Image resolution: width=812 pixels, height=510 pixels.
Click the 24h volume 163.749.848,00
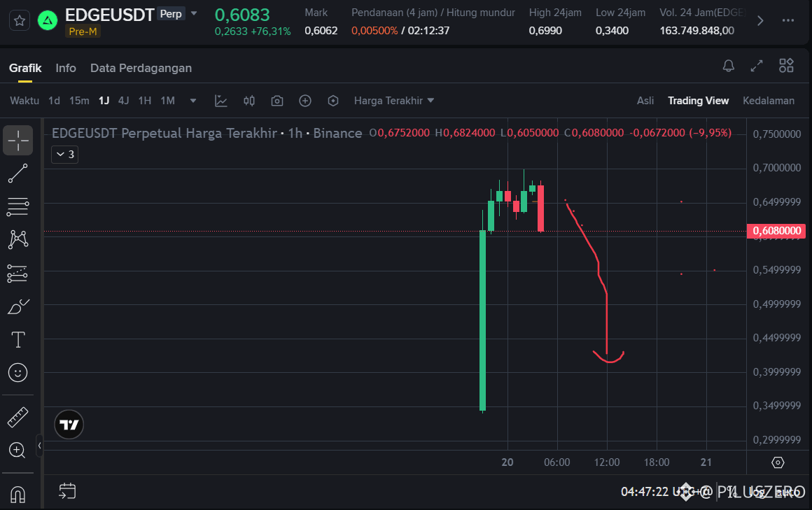697,31
